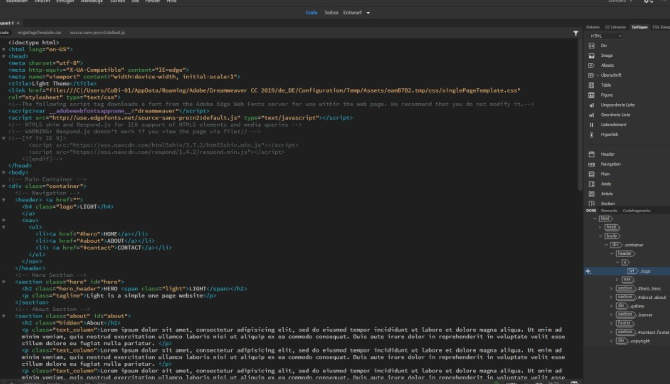The height and width of the screenshot is (384, 670).
Task: Click the "LIGHT" logo text in code
Action: [88, 207]
